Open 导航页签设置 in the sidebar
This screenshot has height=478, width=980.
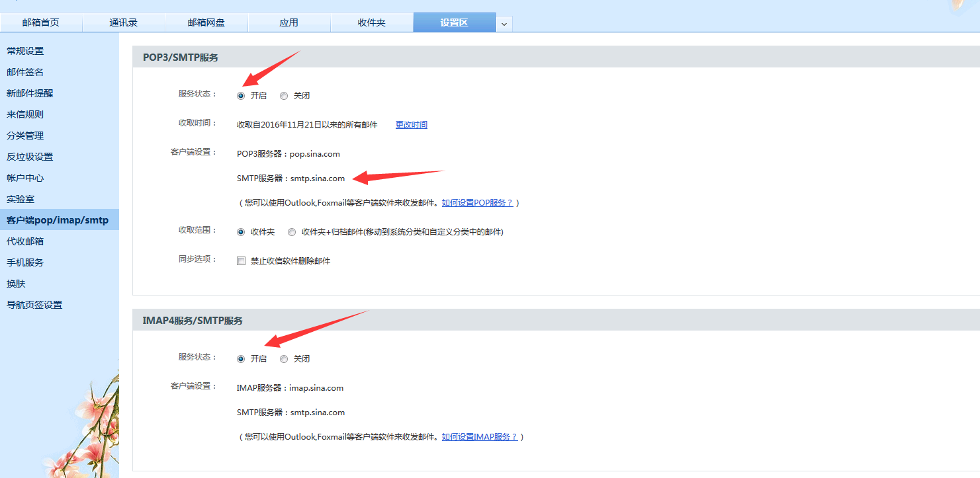coord(34,305)
